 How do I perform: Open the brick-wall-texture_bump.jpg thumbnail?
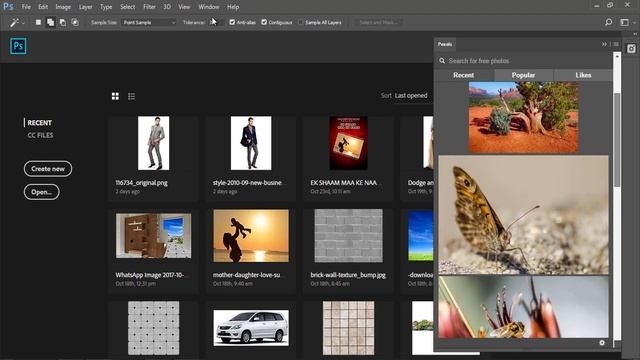click(x=349, y=236)
